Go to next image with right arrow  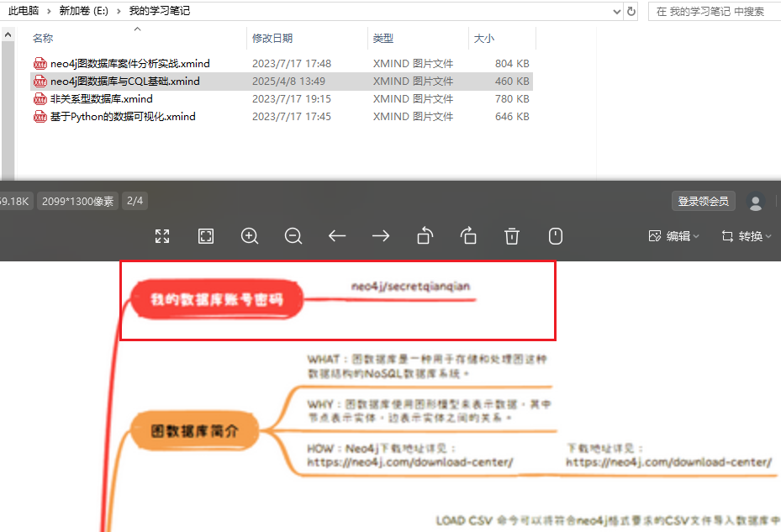coord(381,236)
